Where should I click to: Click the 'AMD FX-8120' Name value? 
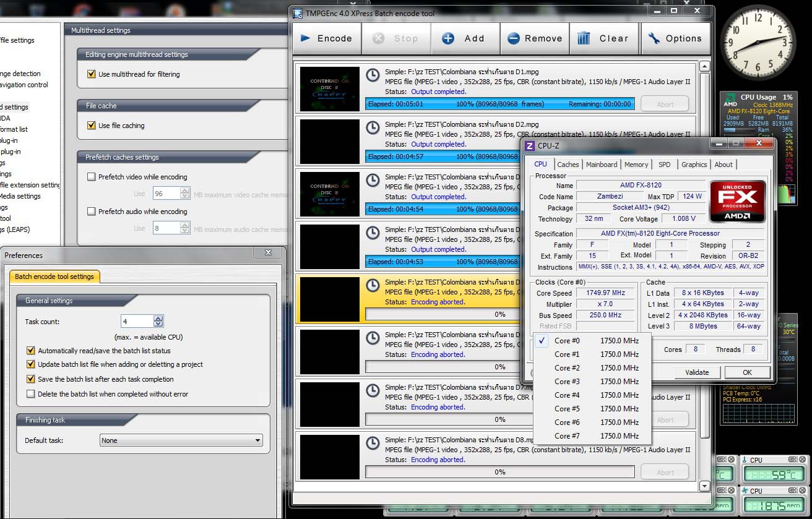(641, 185)
